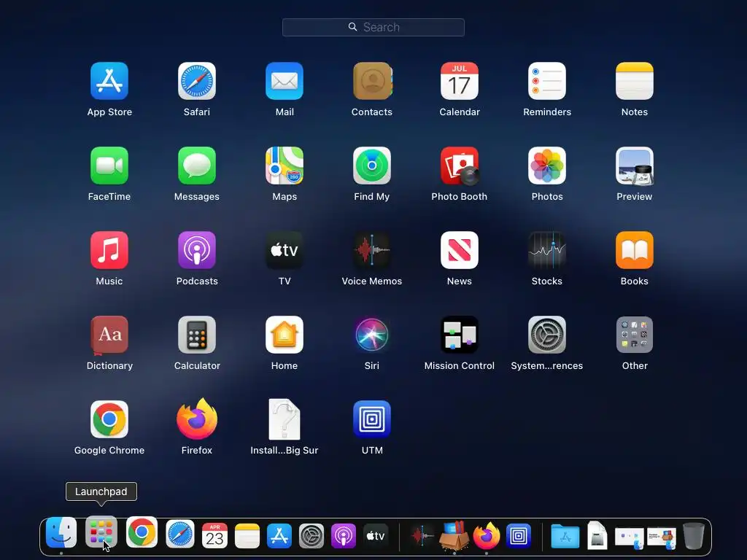Open the News app

460,250
